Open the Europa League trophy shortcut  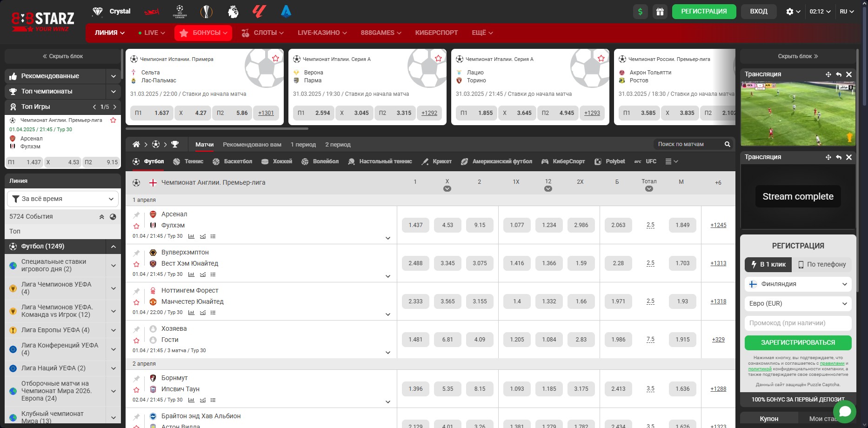tap(206, 12)
